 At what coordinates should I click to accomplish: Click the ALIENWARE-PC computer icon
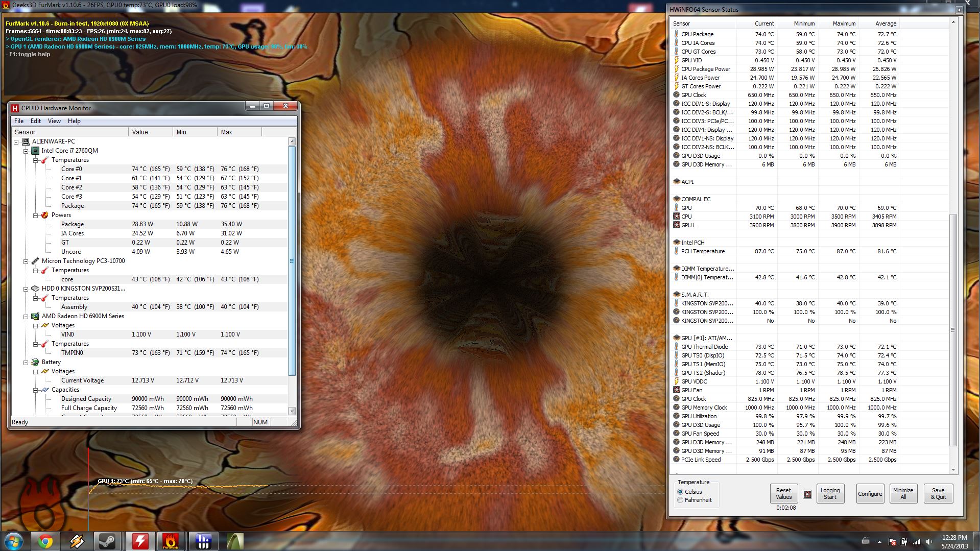click(x=26, y=141)
